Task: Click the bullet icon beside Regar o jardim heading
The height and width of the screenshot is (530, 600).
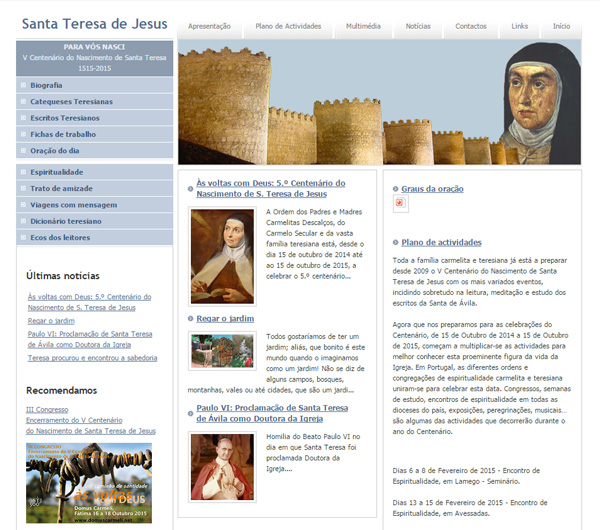Action: click(x=191, y=318)
